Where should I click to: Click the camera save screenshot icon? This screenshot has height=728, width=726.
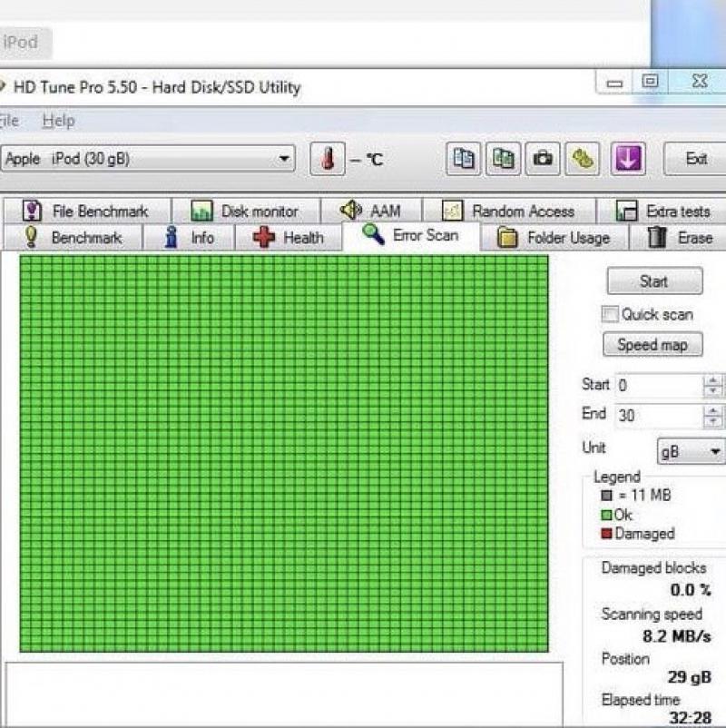(x=542, y=159)
